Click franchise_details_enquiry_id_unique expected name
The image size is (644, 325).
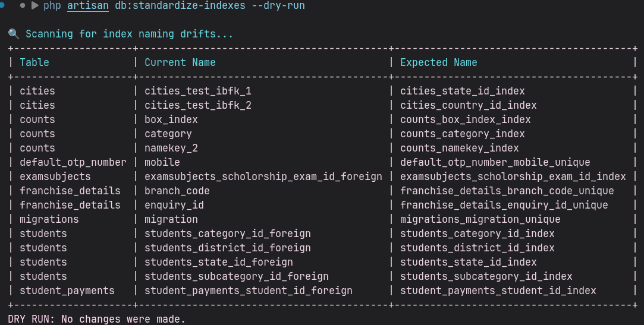(504, 205)
